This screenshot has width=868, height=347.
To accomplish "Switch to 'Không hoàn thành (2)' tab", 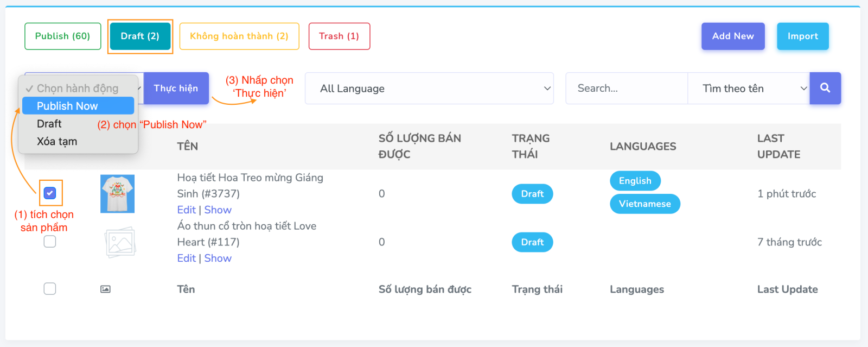I will (x=239, y=36).
